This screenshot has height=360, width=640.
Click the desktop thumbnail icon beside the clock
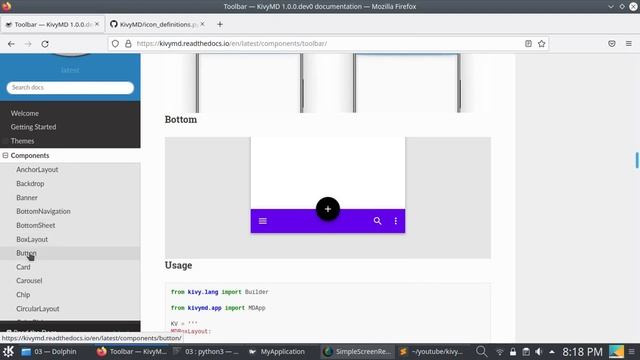[616, 351]
